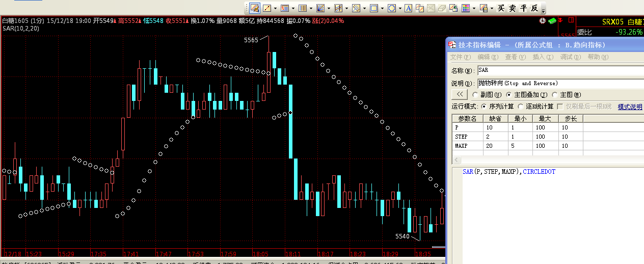This screenshot has width=644, height=264.
Task: Click the eraser tool icon
Action: coord(442,8)
